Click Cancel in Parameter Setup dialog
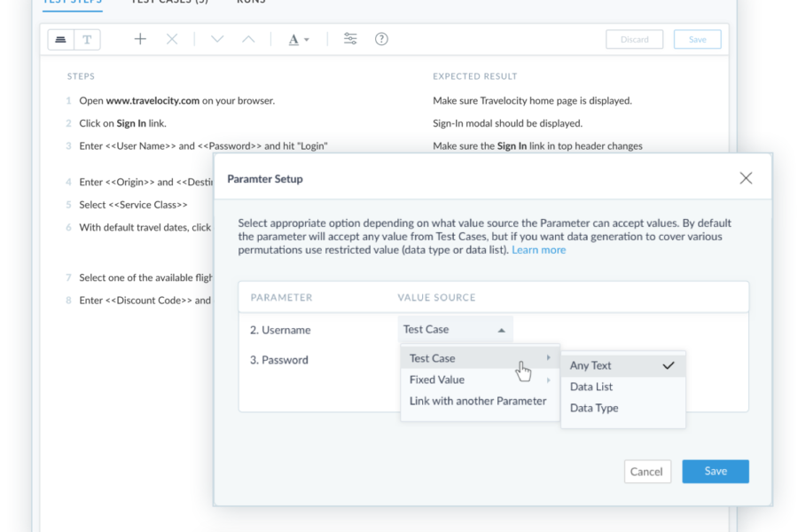The height and width of the screenshot is (532, 798). coord(646,472)
